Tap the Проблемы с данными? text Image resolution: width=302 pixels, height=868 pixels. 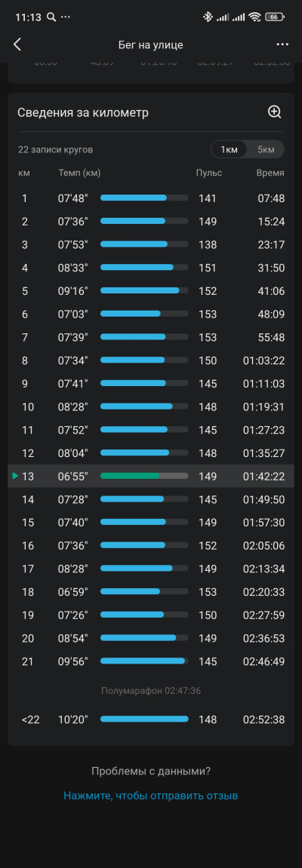pyautogui.click(x=151, y=771)
